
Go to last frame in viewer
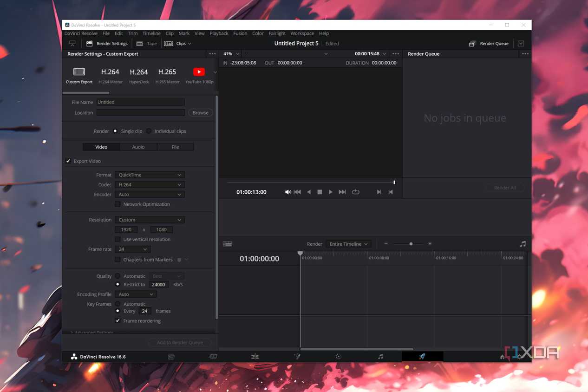(x=342, y=192)
